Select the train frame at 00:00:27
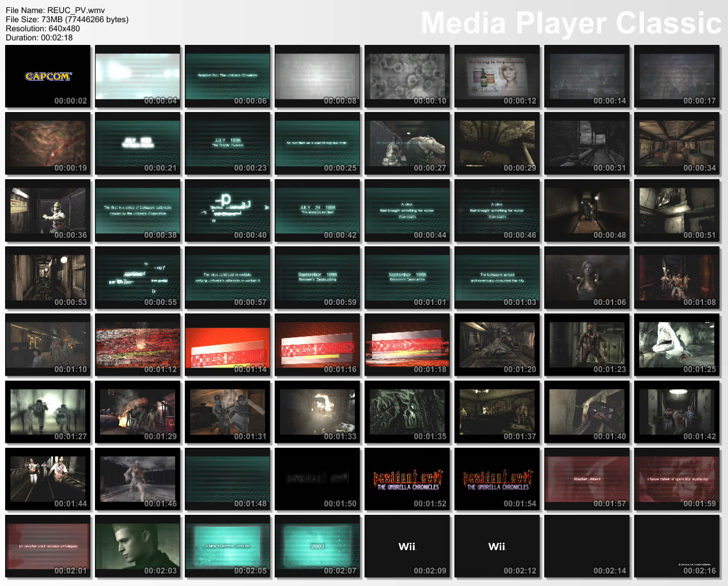Viewport: 728px width, 586px height. [x=407, y=143]
